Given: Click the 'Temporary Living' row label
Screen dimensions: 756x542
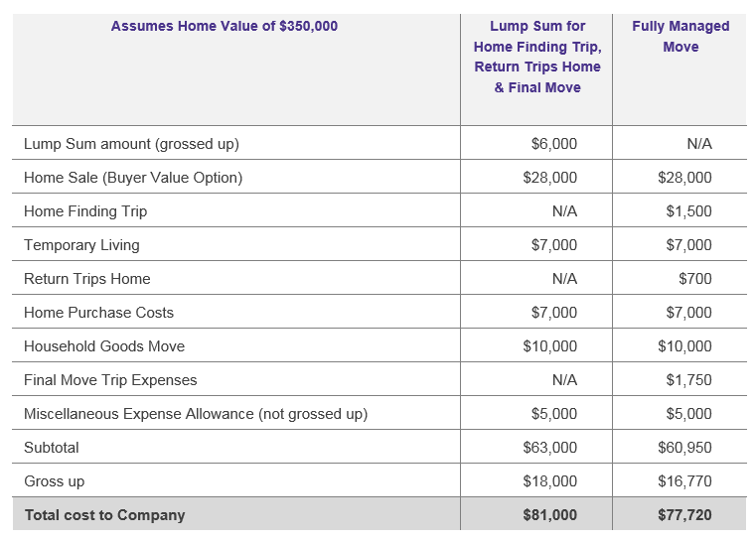Looking at the screenshot, I should [81, 245].
